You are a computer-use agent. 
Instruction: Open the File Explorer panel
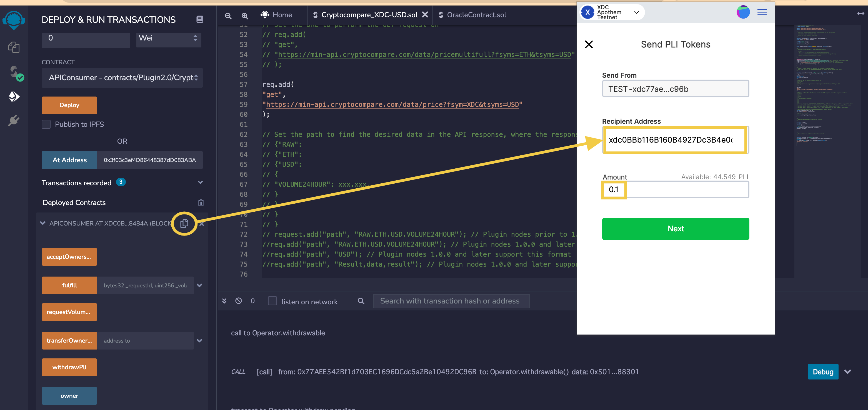pyautogui.click(x=14, y=47)
